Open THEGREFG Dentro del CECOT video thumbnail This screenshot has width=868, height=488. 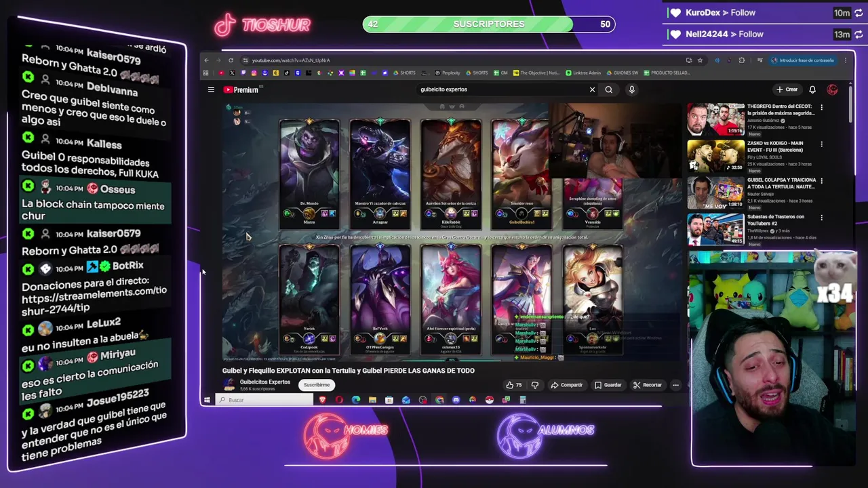[x=715, y=119]
